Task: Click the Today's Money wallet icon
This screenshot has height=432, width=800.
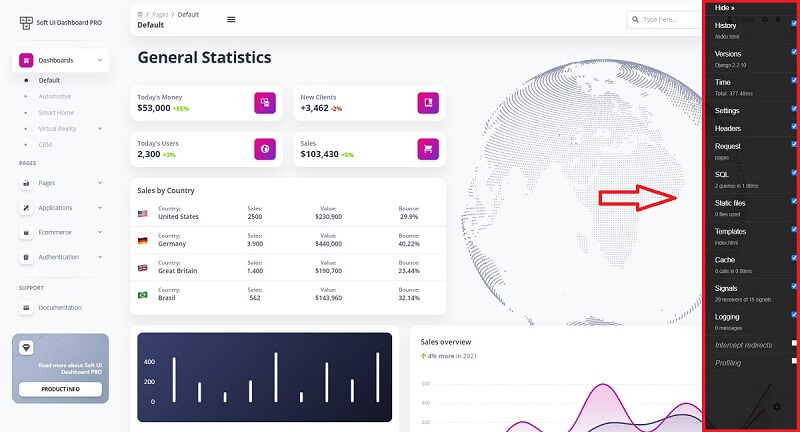Action: coord(265,102)
